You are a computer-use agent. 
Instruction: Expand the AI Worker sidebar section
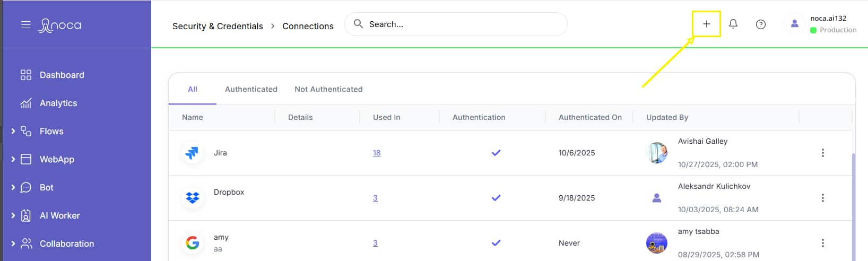click(13, 215)
